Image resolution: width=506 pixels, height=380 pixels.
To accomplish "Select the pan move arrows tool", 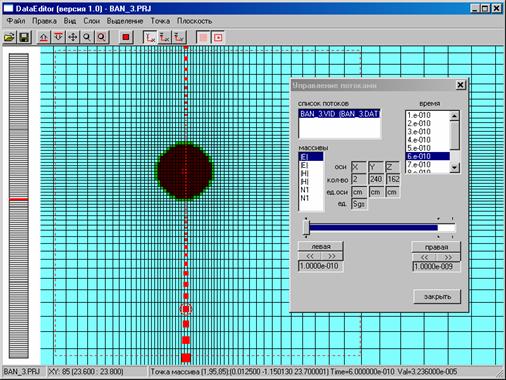I will coord(73,37).
